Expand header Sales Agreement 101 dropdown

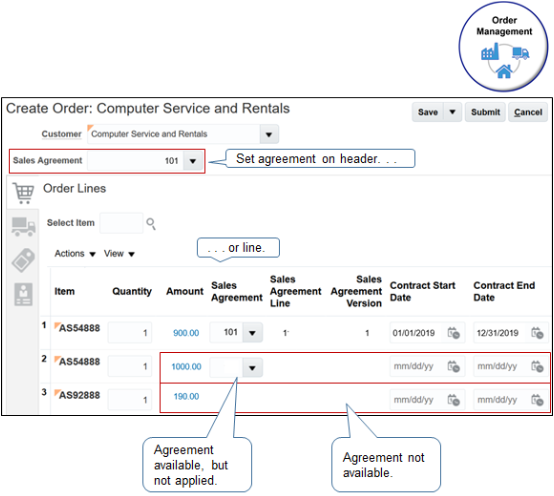tap(193, 161)
